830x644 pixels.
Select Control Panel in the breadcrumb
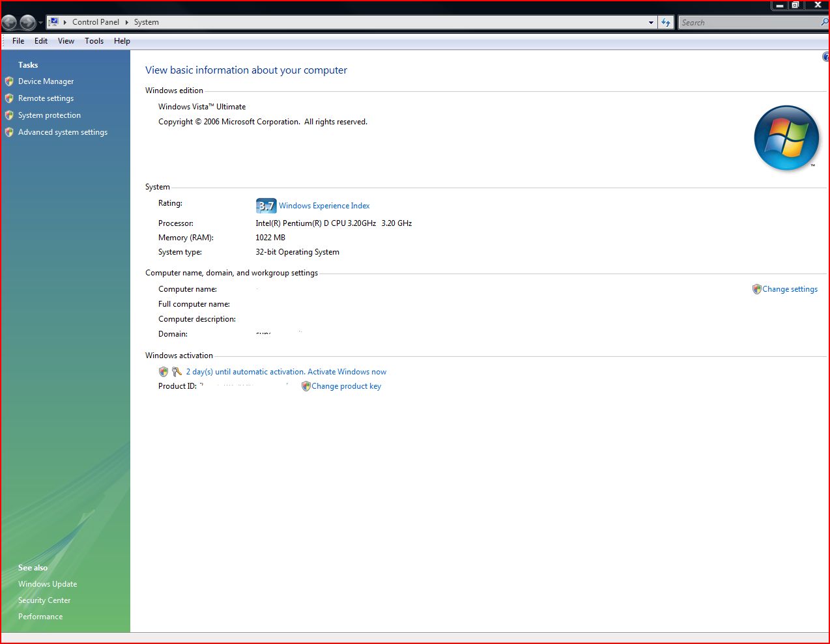(x=96, y=22)
